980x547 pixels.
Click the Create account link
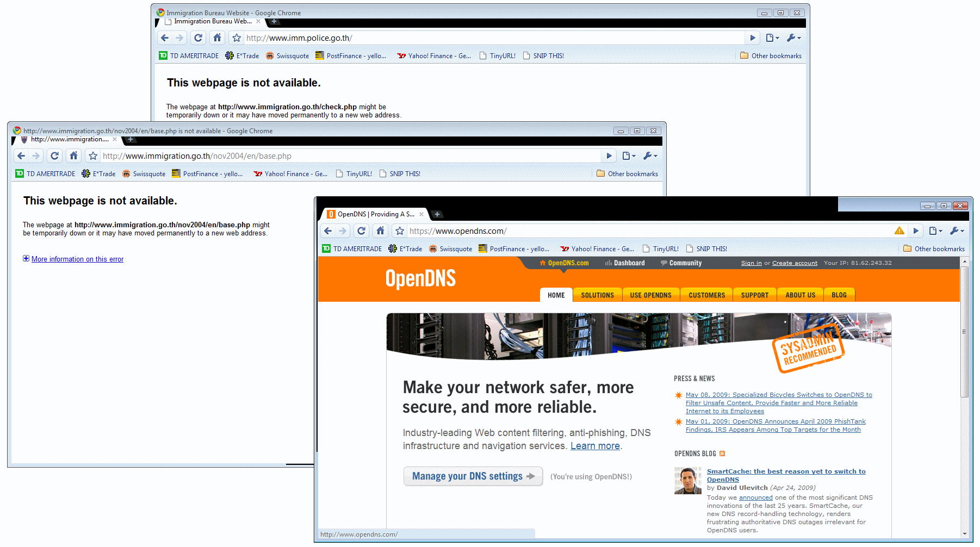pyautogui.click(x=795, y=263)
